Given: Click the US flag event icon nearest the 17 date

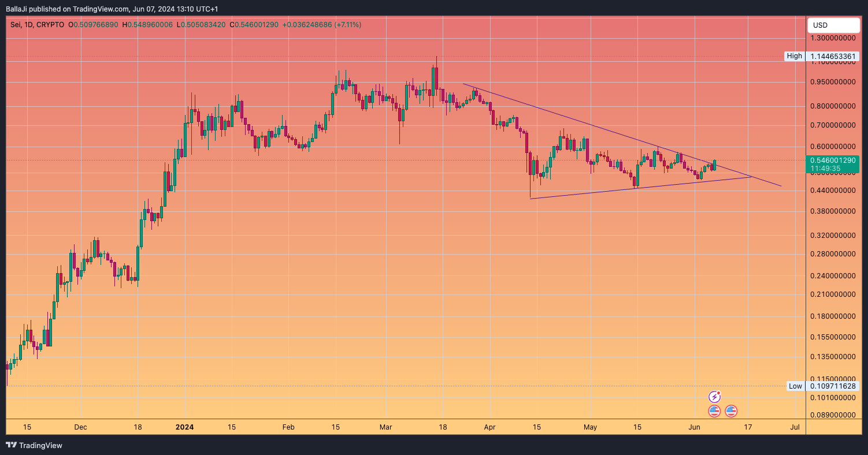Looking at the screenshot, I should (x=731, y=411).
